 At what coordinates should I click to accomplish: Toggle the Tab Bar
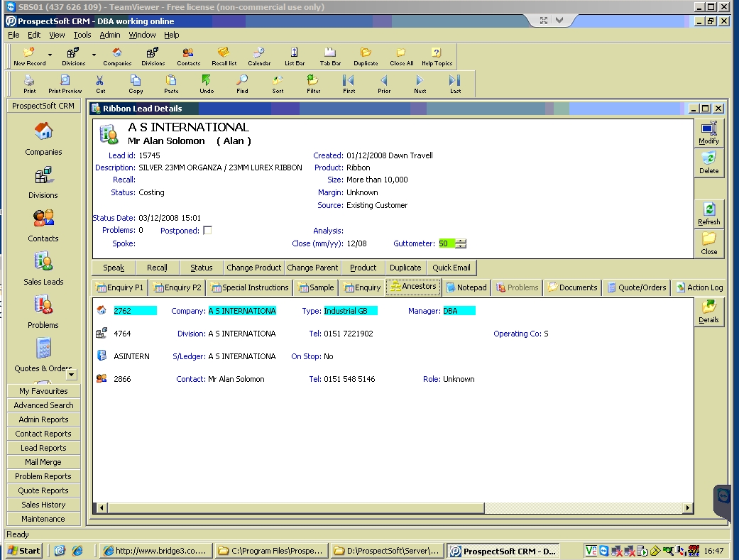pyautogui.click(x=330, y=56)
